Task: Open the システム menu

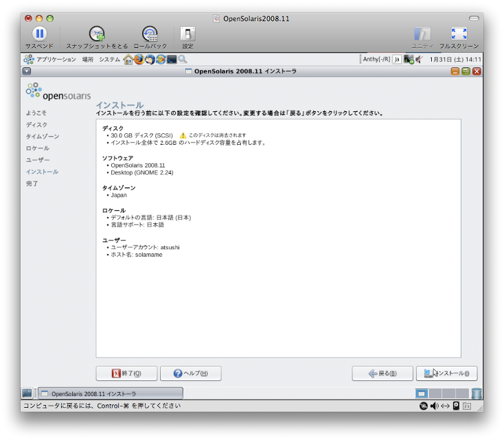Action: tap(109, 60)
